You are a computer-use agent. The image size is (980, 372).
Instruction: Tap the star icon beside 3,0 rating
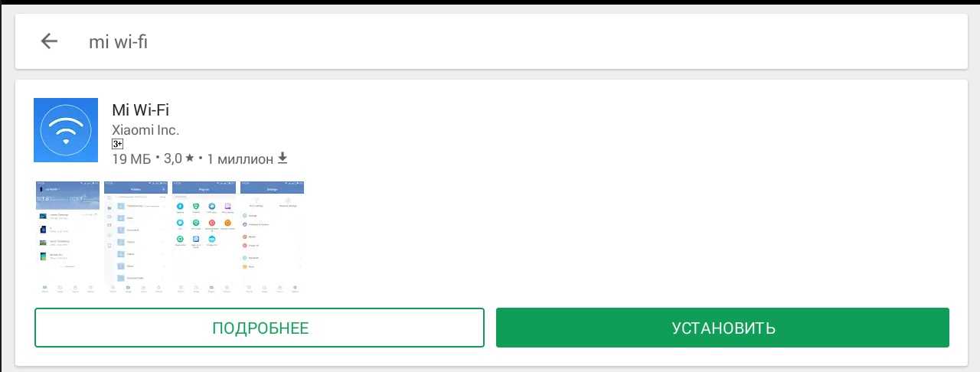pyautogui.click(x=189, y=158)
